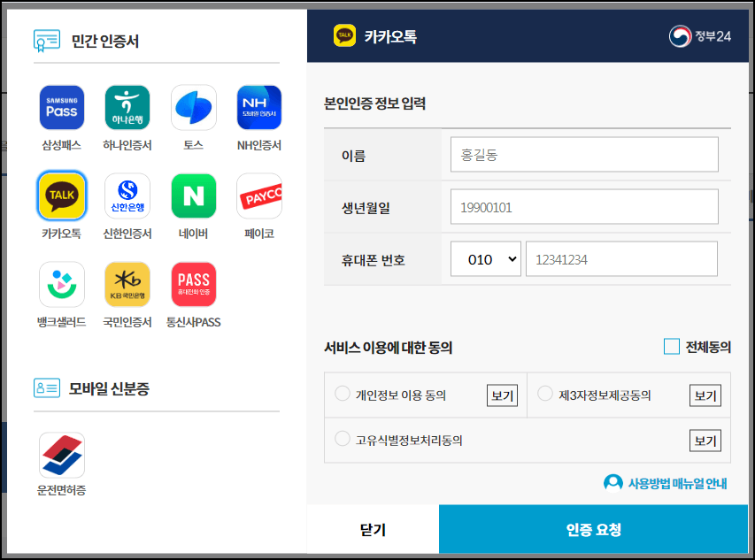Select the PAYCO verification icon
755x560 pixels.
[x=258, y=196]
